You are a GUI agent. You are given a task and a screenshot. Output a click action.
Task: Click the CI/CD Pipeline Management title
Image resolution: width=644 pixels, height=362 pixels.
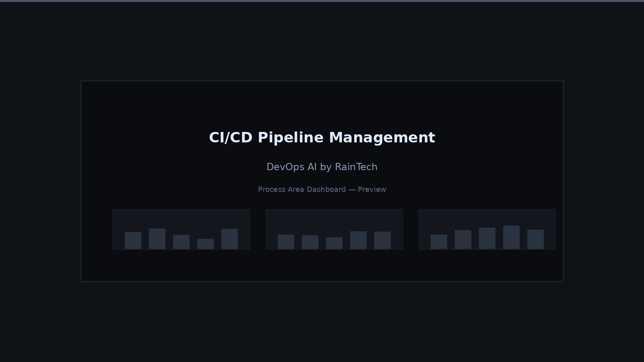[322, 138]
